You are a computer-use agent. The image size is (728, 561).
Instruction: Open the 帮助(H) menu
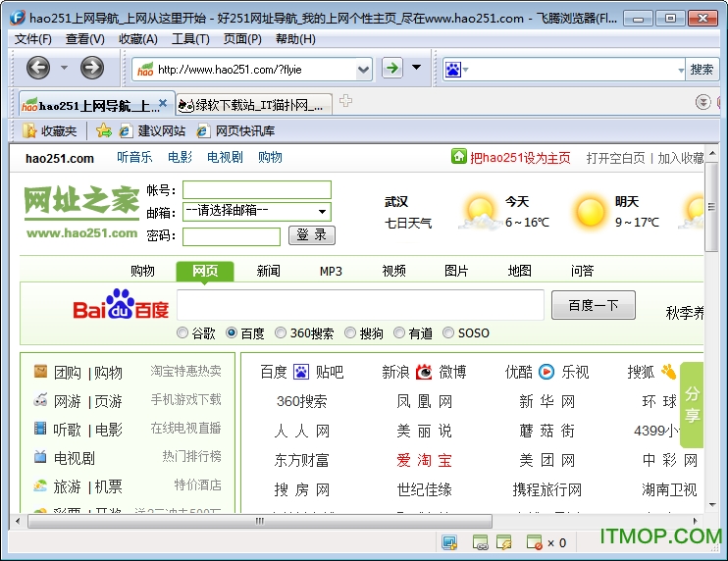coord(295,39)
